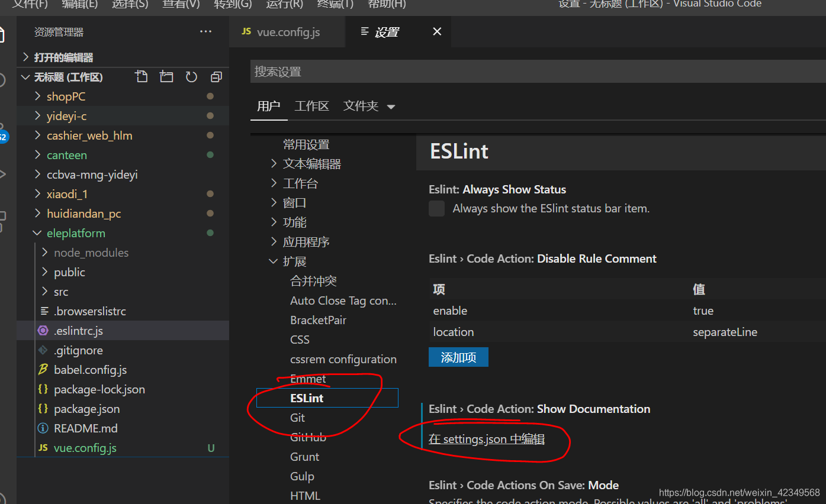Select 合并冲突 in the settings list
The image size is (826, 504).
313,281
